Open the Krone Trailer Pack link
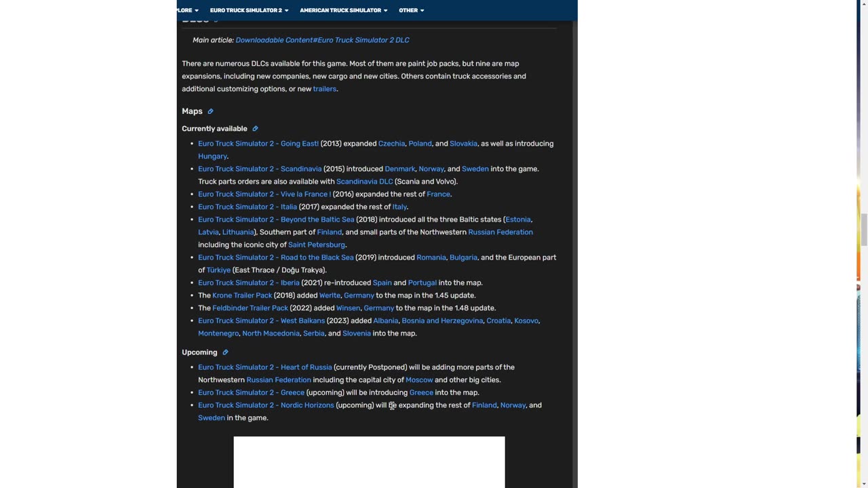The image size is (868, 488). pos(242,296)
